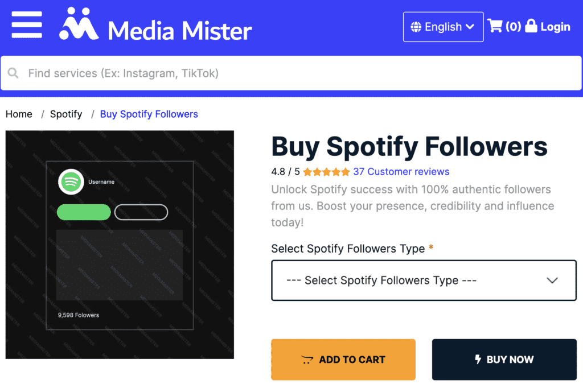This screenshot has height=392, width=583.
Task: Click the five-star rating display
Action: tap(326, 171)
